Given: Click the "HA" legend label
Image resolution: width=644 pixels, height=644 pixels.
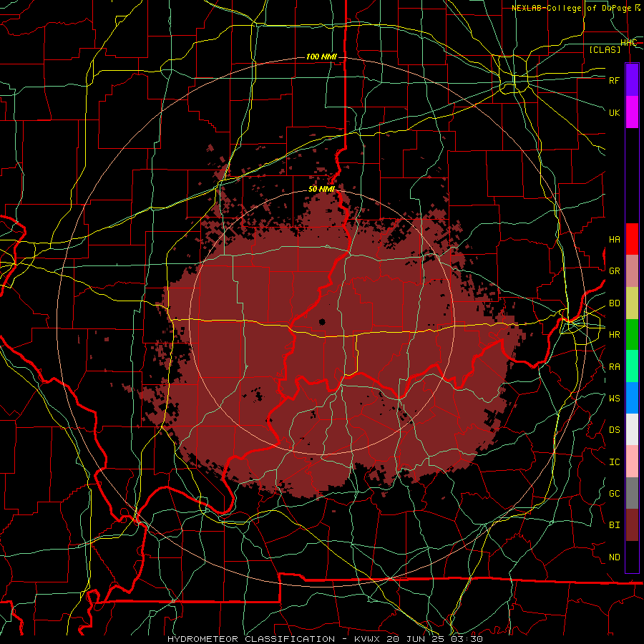Looking at the screenshot, I should tap(614, 240).
